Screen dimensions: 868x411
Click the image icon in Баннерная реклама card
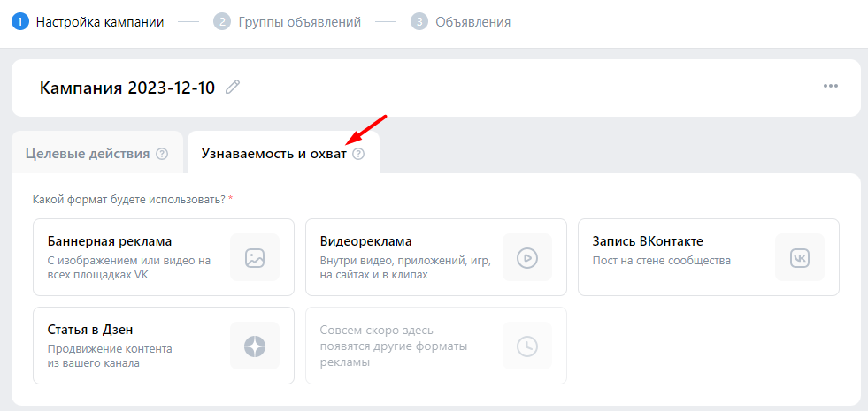[255, 257]
